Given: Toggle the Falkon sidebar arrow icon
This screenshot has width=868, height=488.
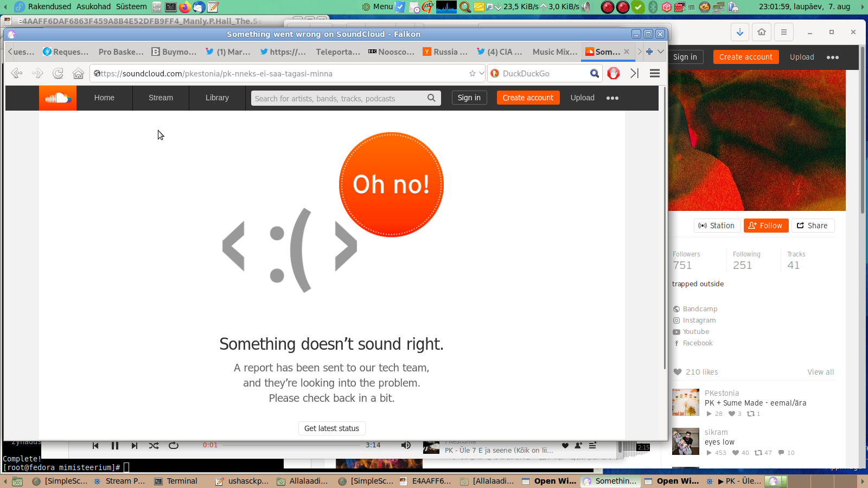Looking at the screenshot, I should click(x=634, y=73).
